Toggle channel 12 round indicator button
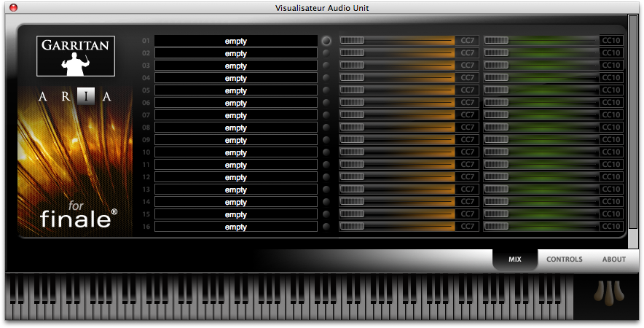644x328 pixels. (326, 177)
